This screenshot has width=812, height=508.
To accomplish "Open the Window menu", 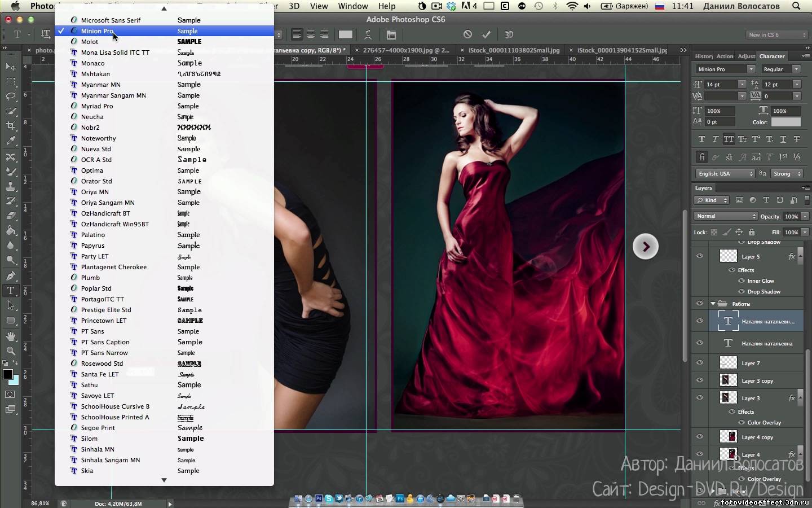I will point(353,6).
